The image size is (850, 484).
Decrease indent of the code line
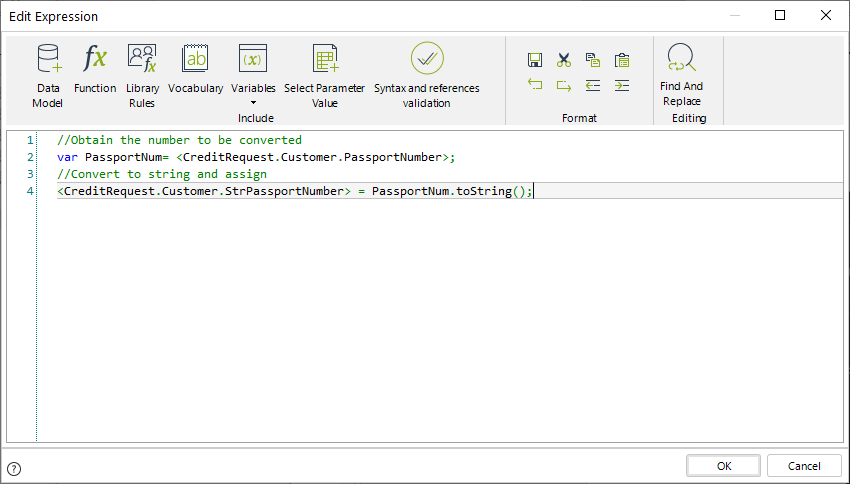[x=593, y=86]
